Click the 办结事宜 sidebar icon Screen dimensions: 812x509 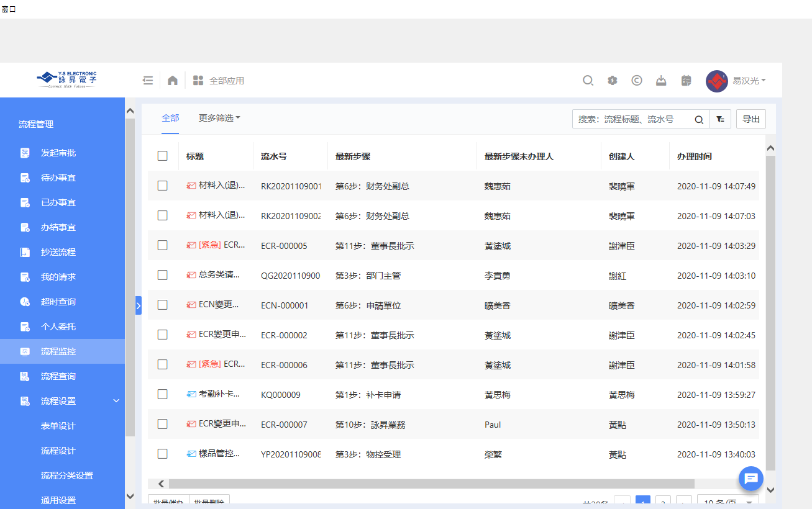click(x=25, y=227)
